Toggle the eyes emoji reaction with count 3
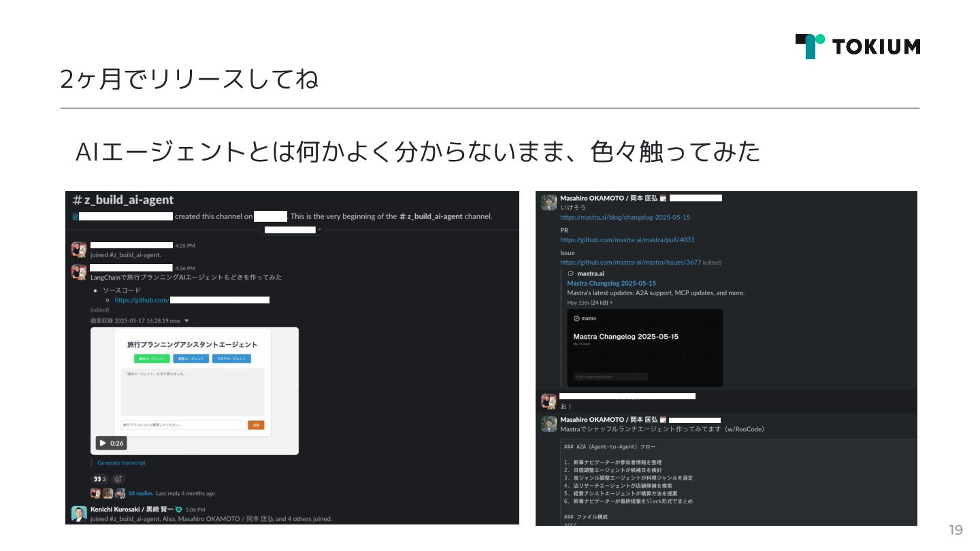The width and height of the screenshot is (980, 551). point(99,479)
